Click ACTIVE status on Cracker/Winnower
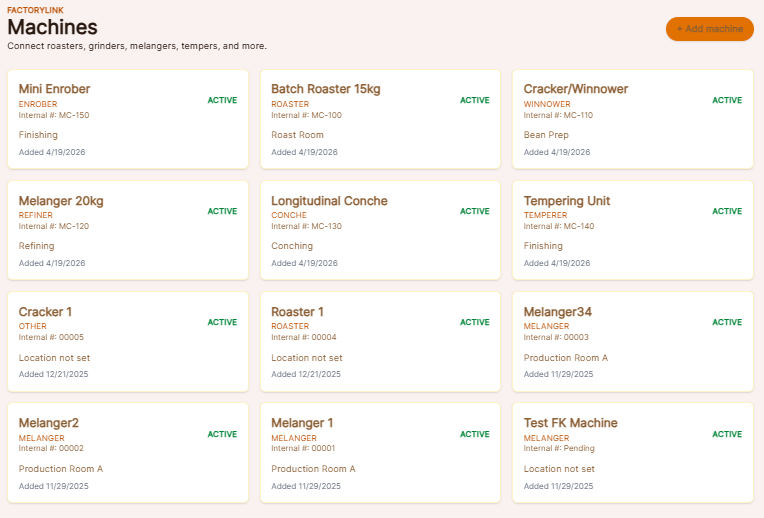Screen dimensions: 764x518 [727, 100]
